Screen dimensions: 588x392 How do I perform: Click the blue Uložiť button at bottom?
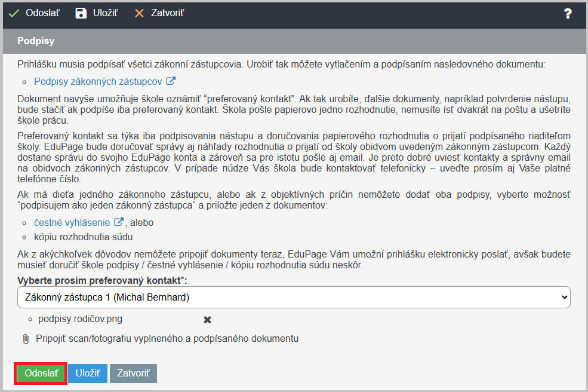88,373
